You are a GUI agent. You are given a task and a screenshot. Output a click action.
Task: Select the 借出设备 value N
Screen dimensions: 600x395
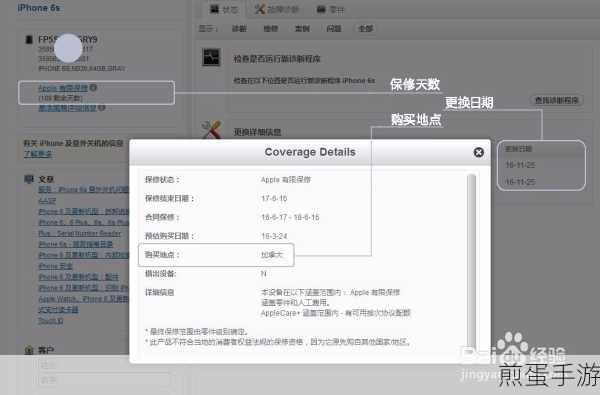coord(263,273)
